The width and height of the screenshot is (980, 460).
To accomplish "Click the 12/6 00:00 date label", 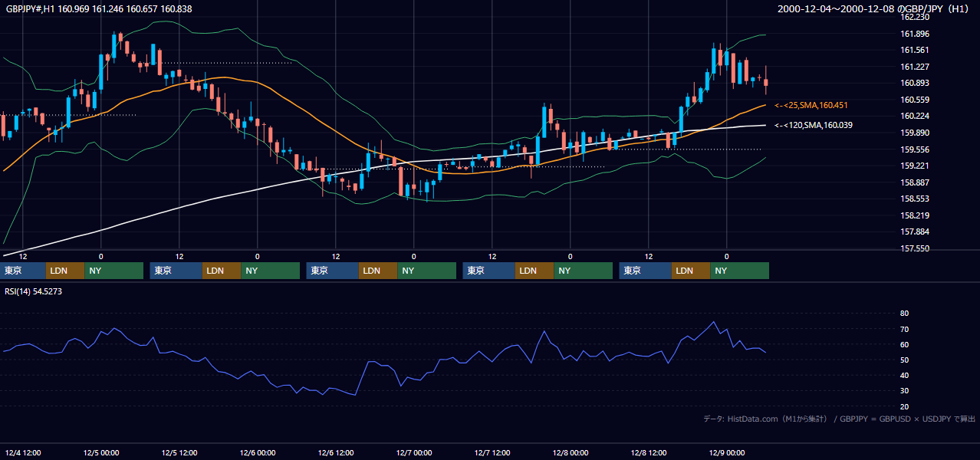I will click(x=258, y=453).
